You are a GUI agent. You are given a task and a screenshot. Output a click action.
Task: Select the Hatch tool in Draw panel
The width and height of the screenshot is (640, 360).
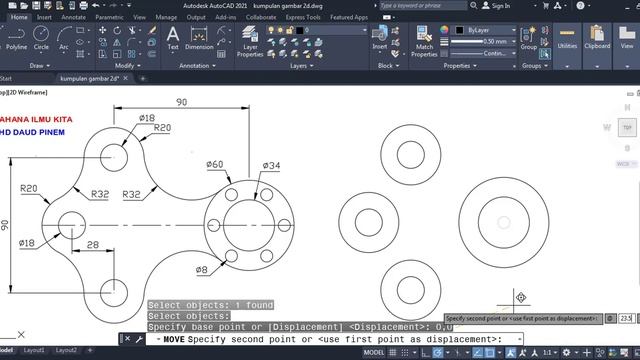click(80, 54)
